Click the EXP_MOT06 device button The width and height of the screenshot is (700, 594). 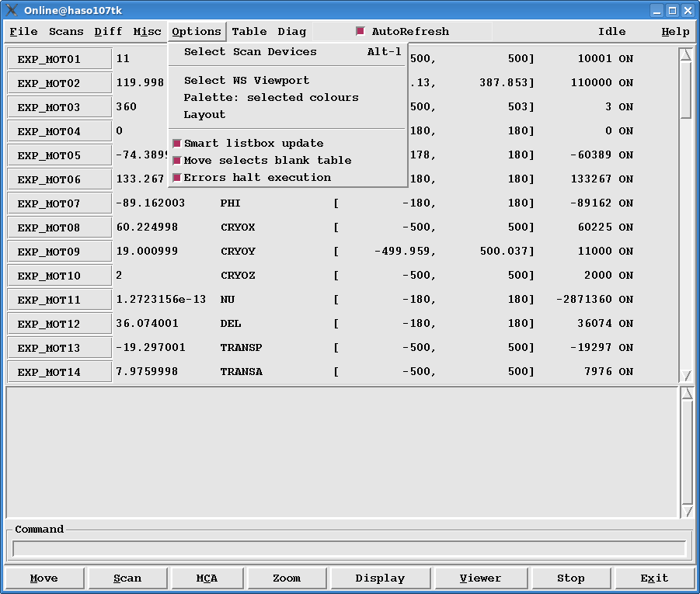tap(59, 179)
